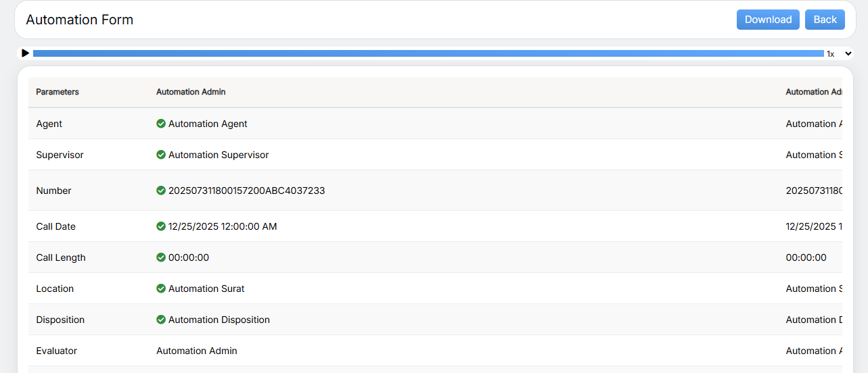Click the Number value 20250731180015720​0ABC4037233
The image size is (868, 373).
point(246,191)
